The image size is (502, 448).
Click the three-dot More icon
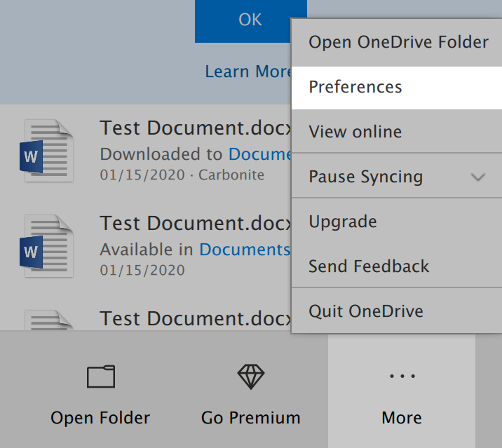(x=402, y=376)
